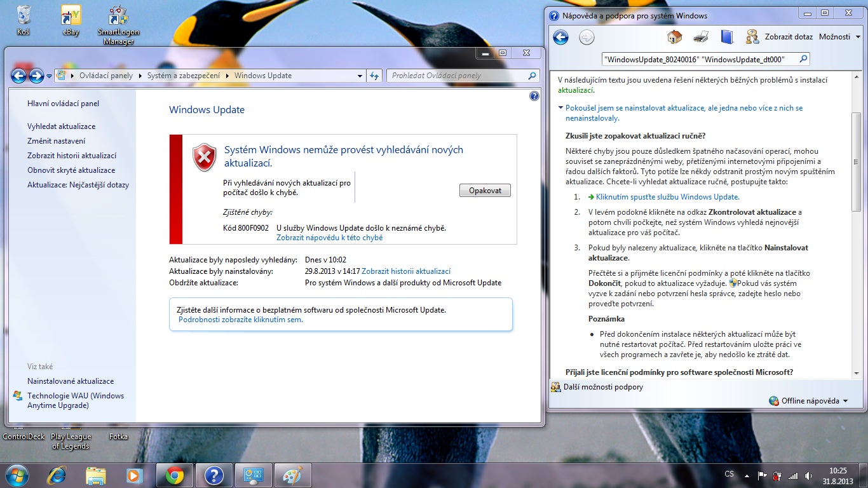Viewport: 868px width, 488px height.
Task: Click the Home icon in Help window
Action: click(675, 37)
